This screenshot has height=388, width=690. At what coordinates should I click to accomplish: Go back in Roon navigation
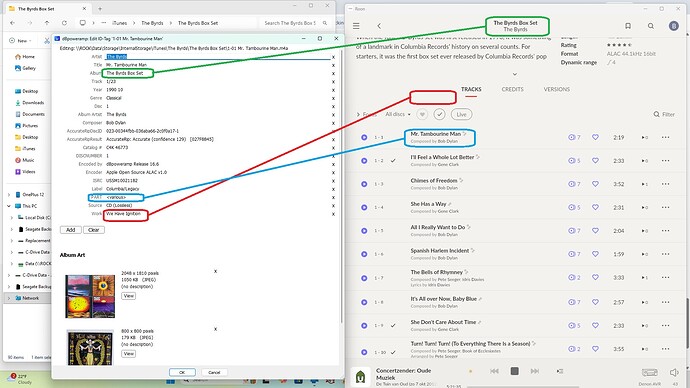(x=379, y=26)
